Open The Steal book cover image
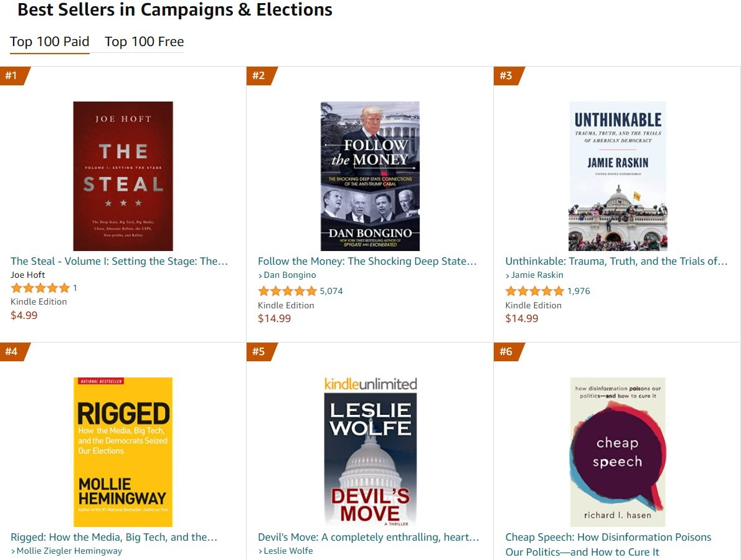741x560 pixels. tap(123, 176)
